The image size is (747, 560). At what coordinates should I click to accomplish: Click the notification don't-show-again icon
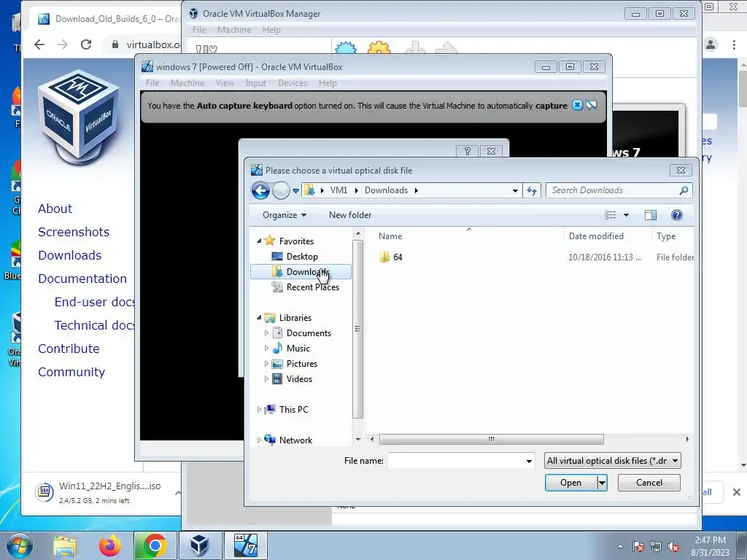click(591, 105)
